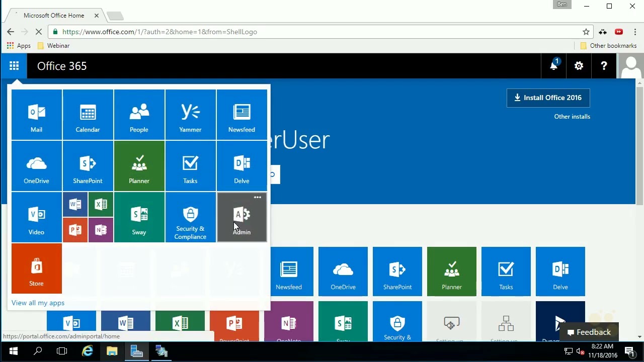644x362 pixels.
Task: Open File Explorer from the taskbar
Action: point(112,351)
